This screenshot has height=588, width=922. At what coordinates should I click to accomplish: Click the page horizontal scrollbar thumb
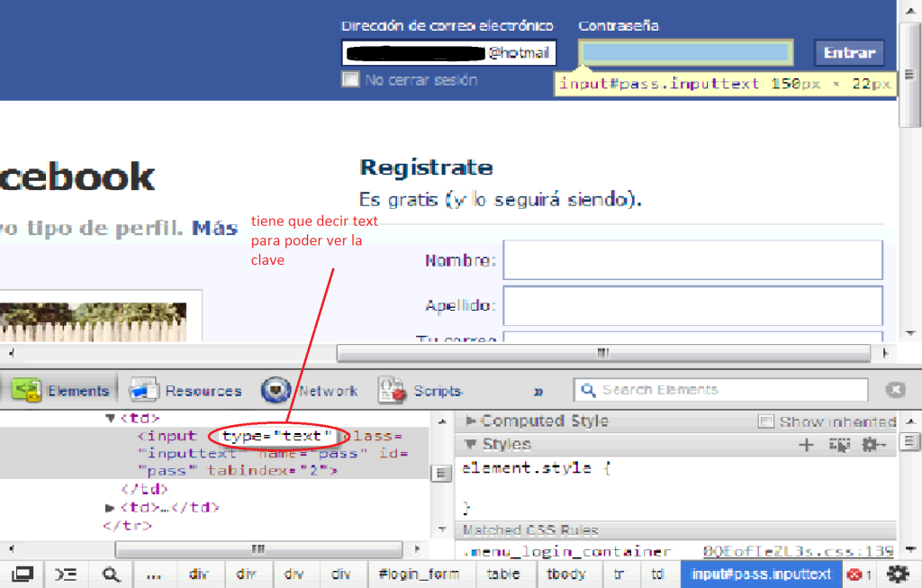click(603, 353)
